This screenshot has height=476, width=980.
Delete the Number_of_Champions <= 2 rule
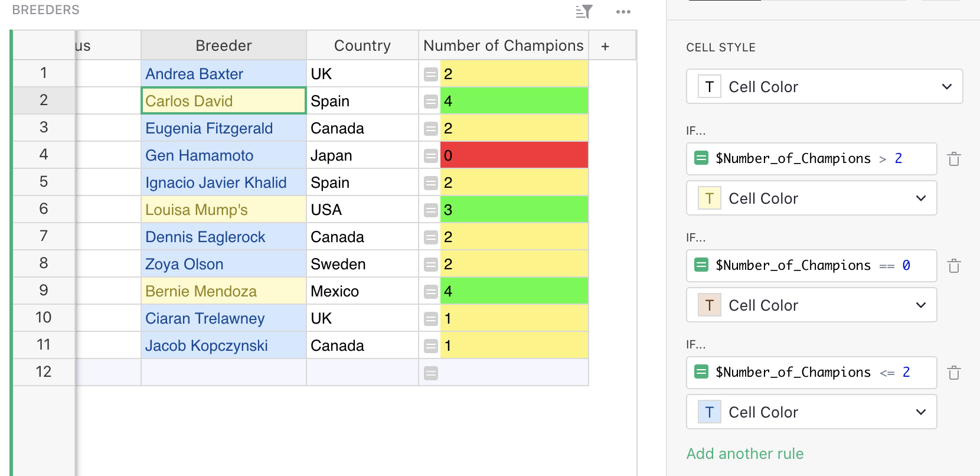[x=953, y=373]
